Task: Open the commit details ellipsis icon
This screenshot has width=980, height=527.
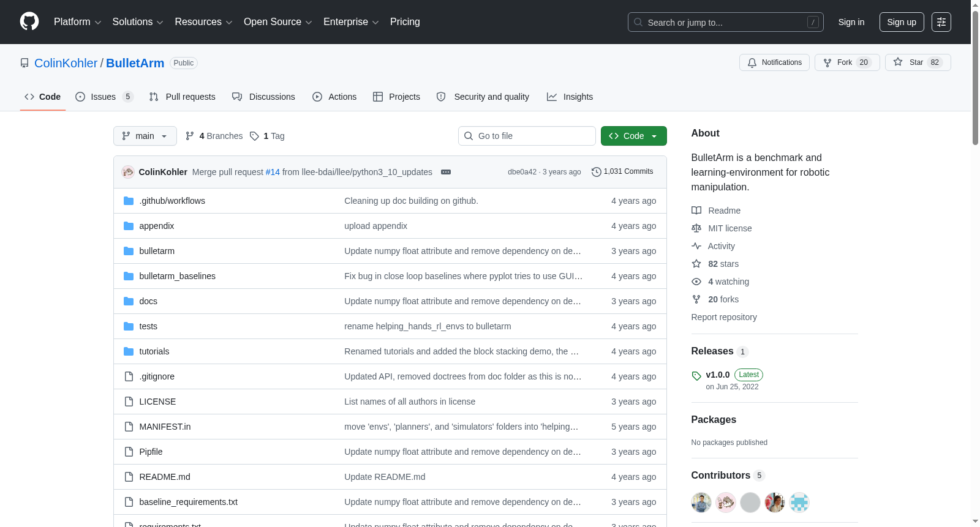Action: pos(446,172)
